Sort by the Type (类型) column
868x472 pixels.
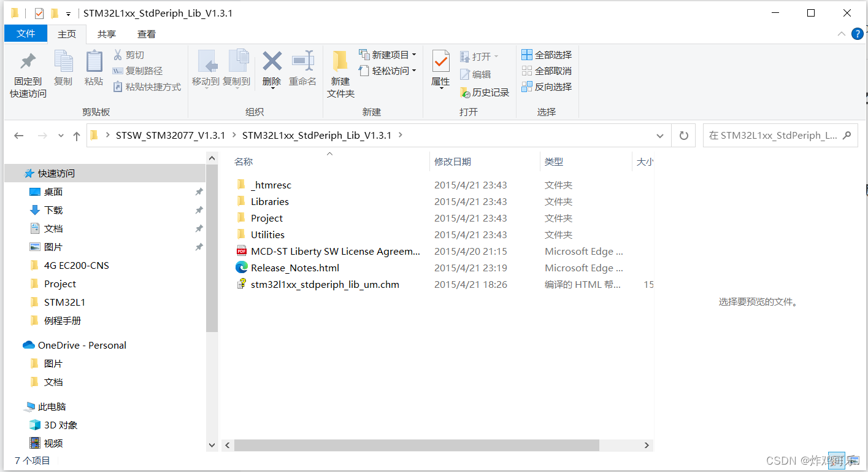[x=554, y=161]
